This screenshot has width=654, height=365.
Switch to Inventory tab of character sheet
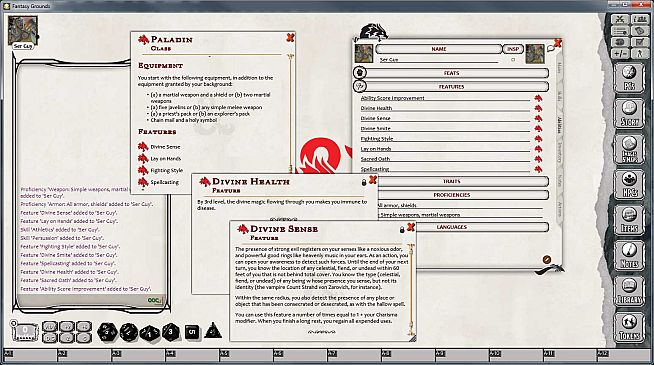point(559,153)
